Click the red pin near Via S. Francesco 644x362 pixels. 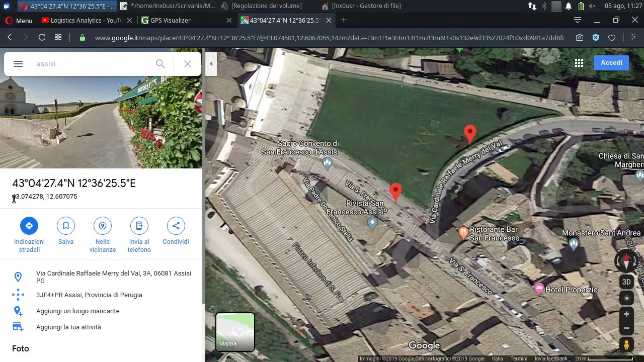point(395,193)
